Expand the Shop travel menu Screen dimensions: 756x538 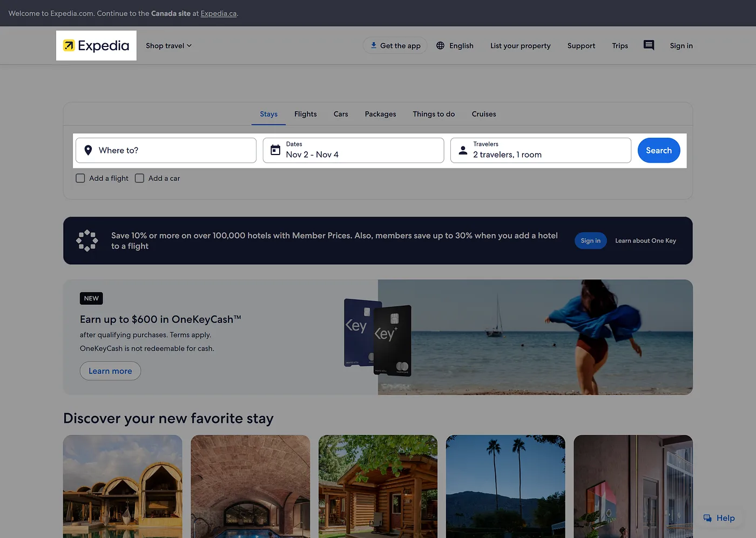pyautogui.click(x=168, y=46)
